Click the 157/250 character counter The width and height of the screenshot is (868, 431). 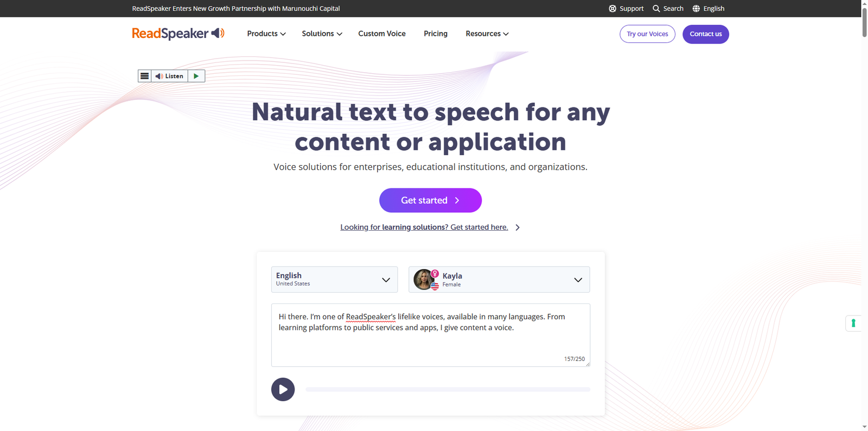pos(574,359)
